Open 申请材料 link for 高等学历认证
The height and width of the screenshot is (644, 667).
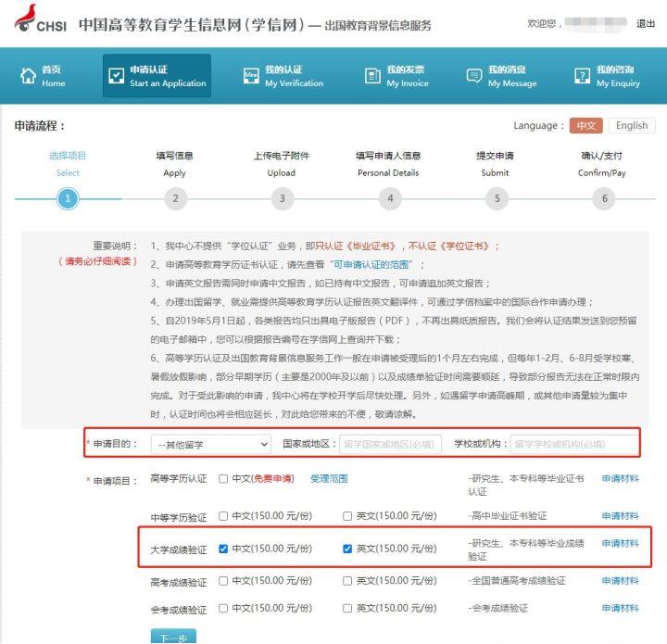click(x=620, y=478)
